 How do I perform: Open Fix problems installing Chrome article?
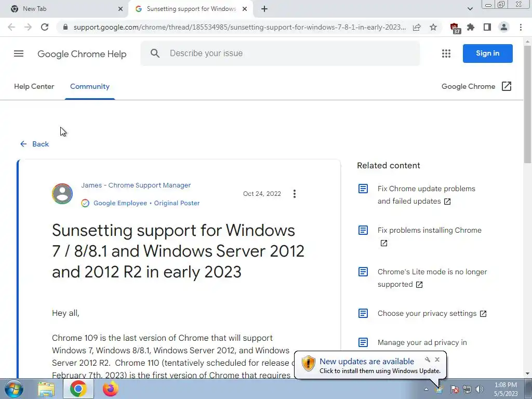[x=429, y=236]
